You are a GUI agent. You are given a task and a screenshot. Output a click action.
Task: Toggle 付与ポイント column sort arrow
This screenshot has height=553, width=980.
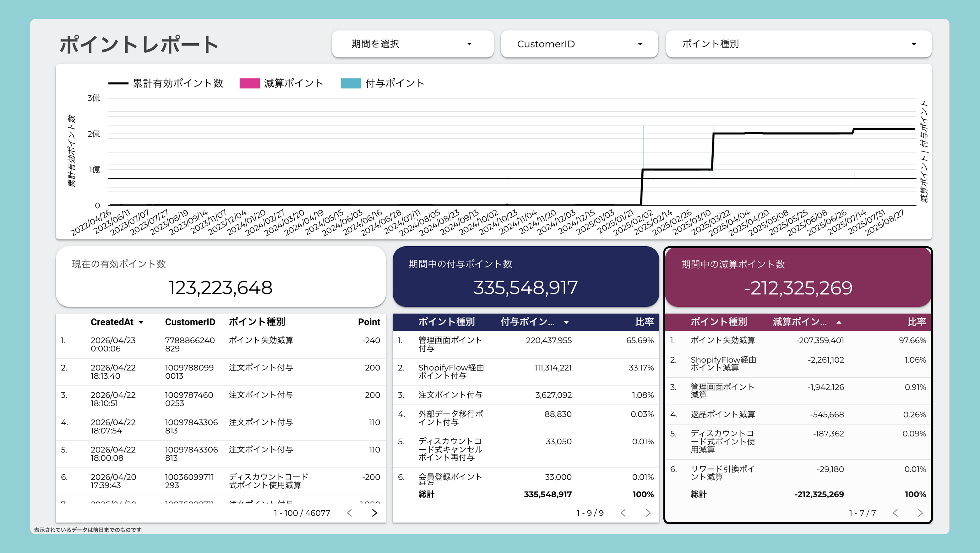coord(566,322)
